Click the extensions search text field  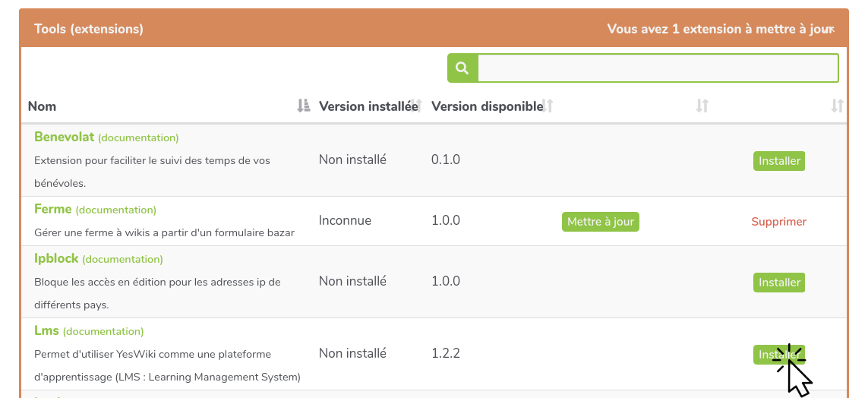(x=658, y=68)
